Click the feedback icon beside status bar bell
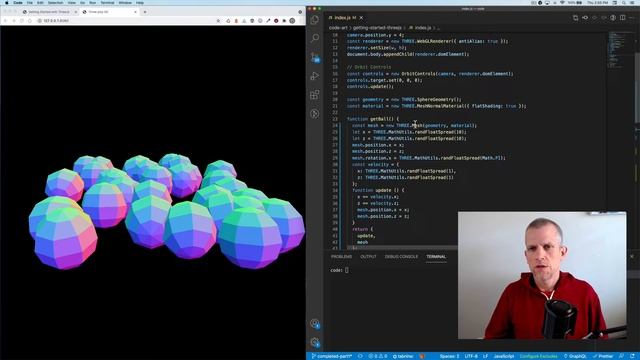 coord(621,356)
